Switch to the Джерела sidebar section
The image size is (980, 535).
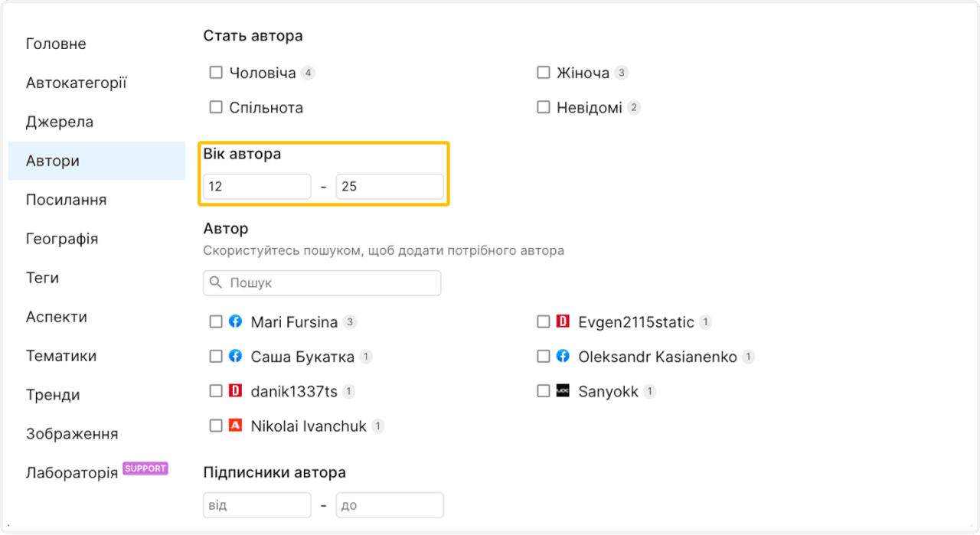click(60, 121)
